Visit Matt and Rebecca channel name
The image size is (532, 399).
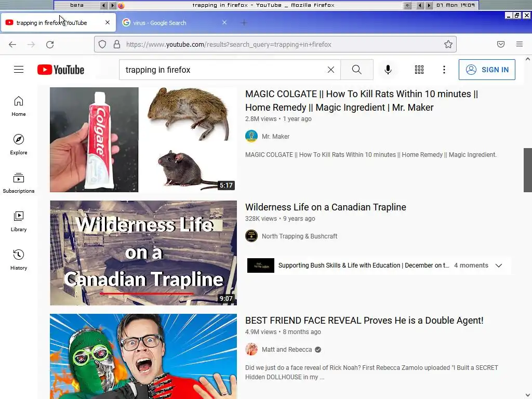click(287, 350)
